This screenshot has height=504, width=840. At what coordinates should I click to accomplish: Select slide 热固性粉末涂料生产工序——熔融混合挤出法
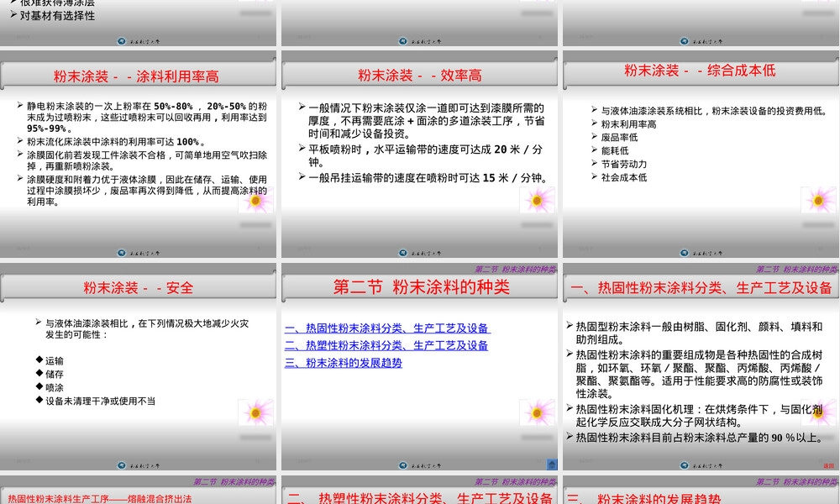(138, 490)
